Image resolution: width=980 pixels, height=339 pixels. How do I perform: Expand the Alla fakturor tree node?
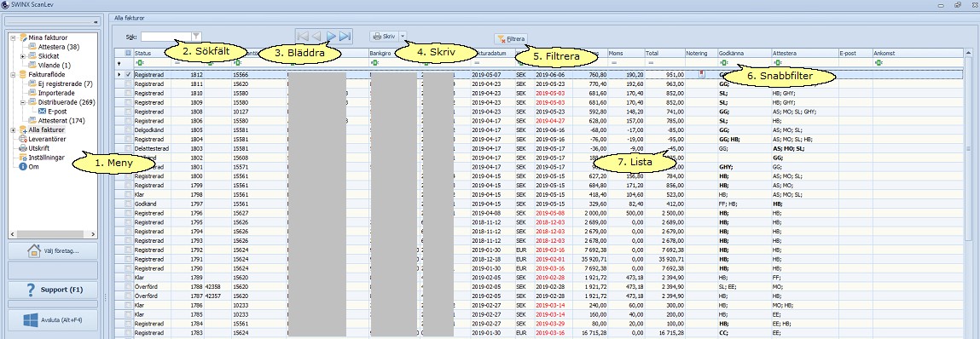(14, 129)
